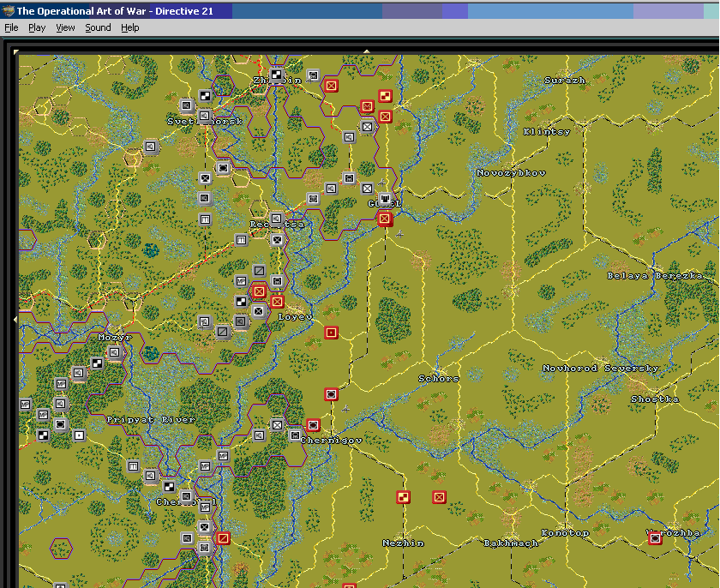Open the Sound menu
This screenshot has width=720, height=588.
pyautogui.click(x=98, y=27)
